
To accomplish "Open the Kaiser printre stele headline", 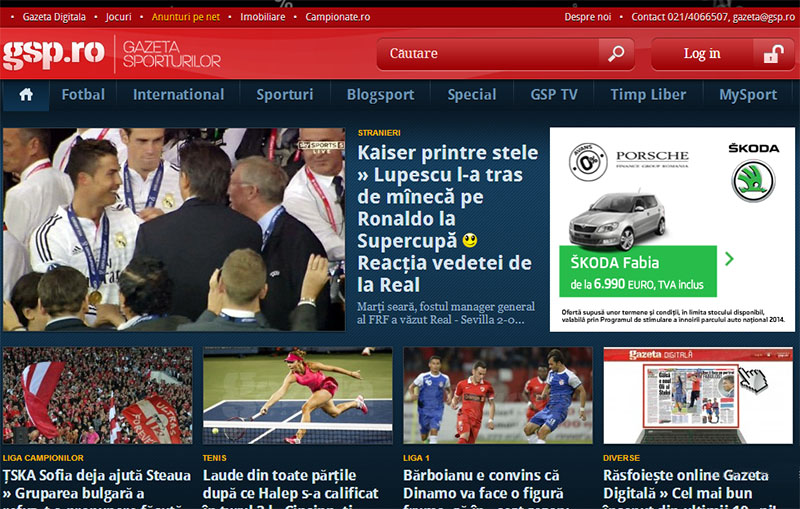I will tap(447, 218).
